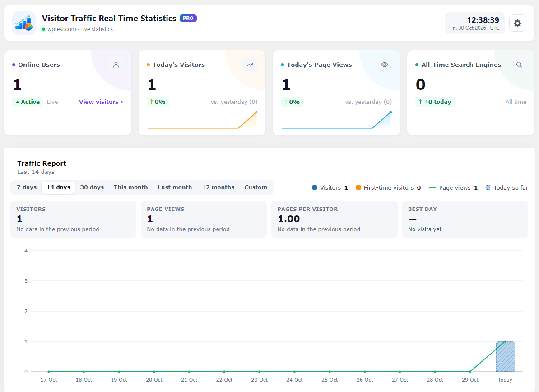Toggle the Page views legend series
The image size is (539, 392).
[453, 187]
